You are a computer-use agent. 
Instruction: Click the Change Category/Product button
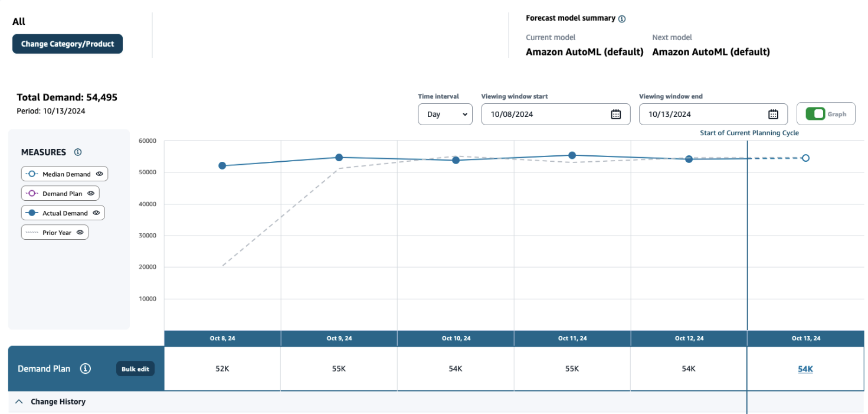coord(67,44)
